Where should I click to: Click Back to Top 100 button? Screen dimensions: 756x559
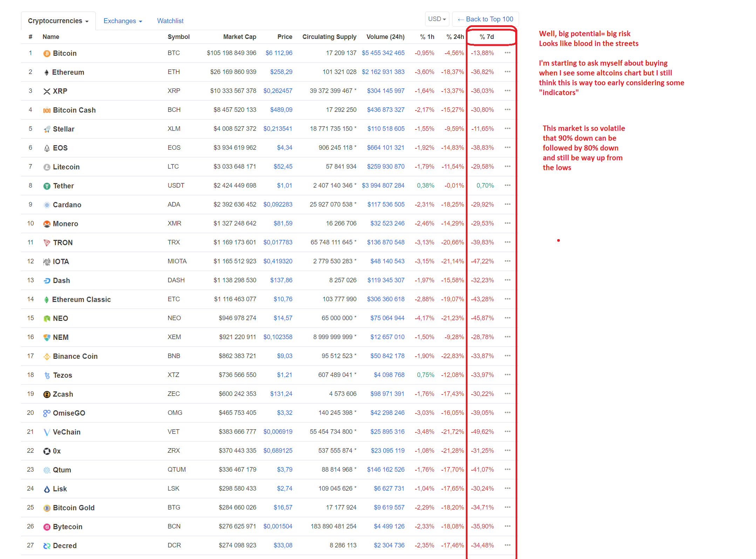[485, 19]
